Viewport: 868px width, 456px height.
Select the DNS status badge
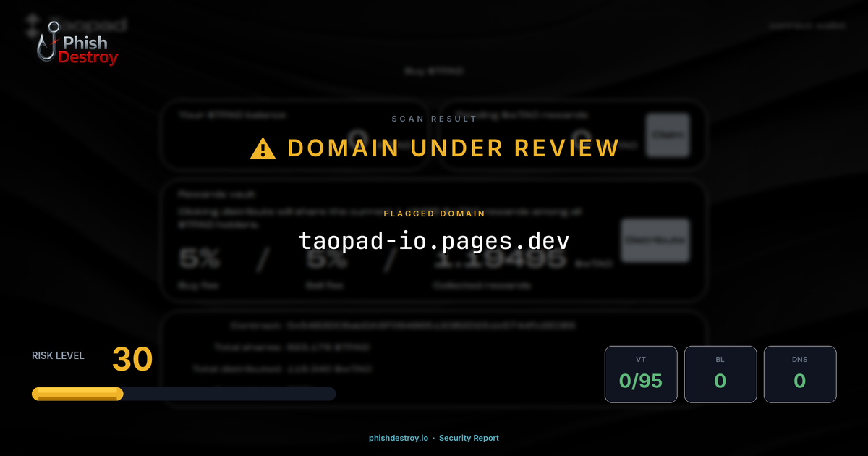pos(800,374)
